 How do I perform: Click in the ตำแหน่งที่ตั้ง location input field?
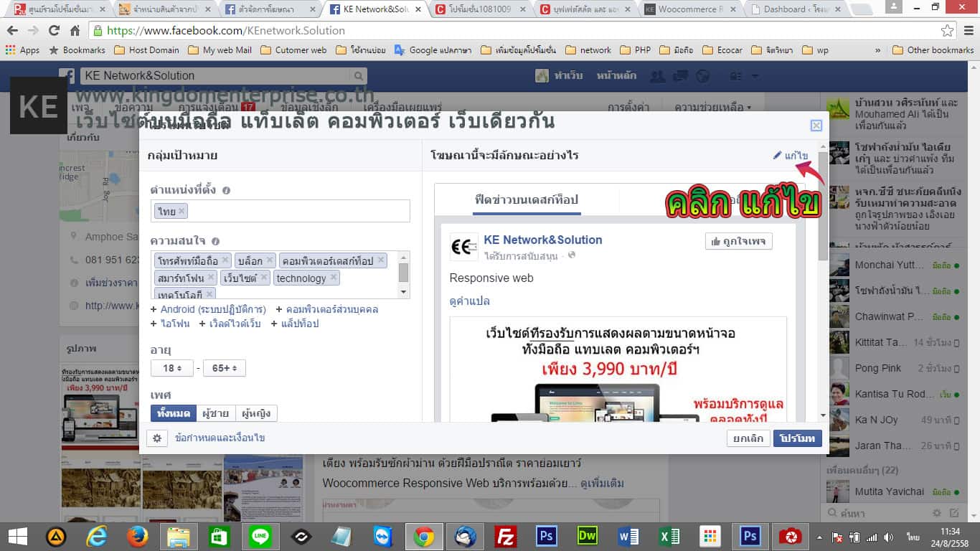coord(281,211)
